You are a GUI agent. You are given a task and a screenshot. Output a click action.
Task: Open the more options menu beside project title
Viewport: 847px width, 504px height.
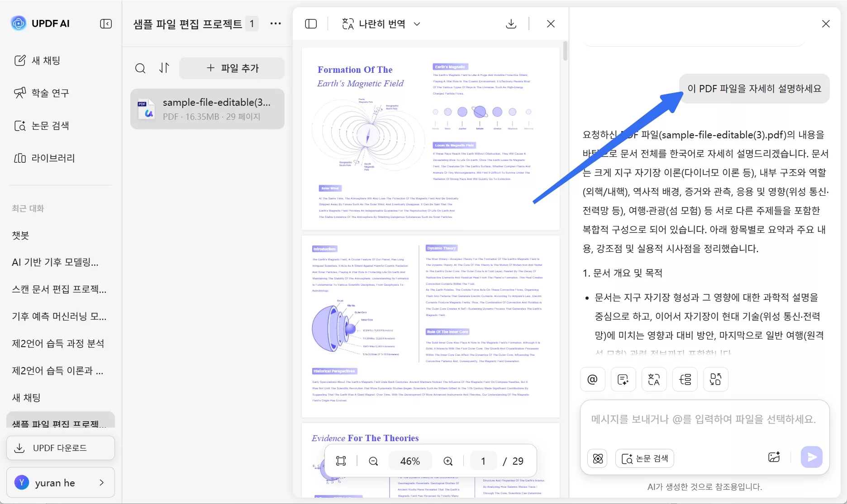tap(275, 24)
